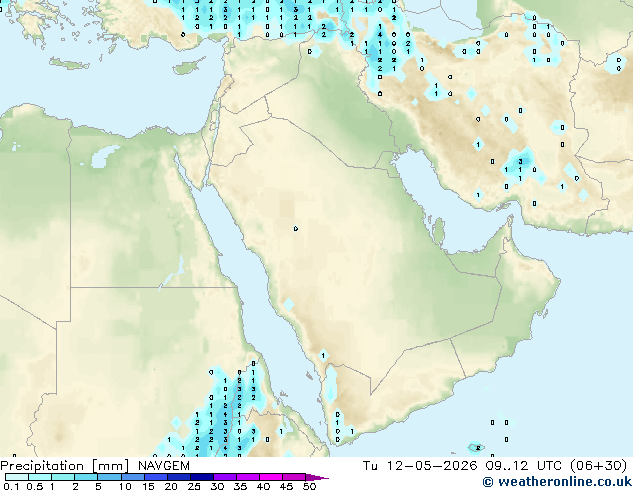Screen dimensions: 634x490
Task: Pick the 45–50 mm legend swatch
Action: [294, 477]
